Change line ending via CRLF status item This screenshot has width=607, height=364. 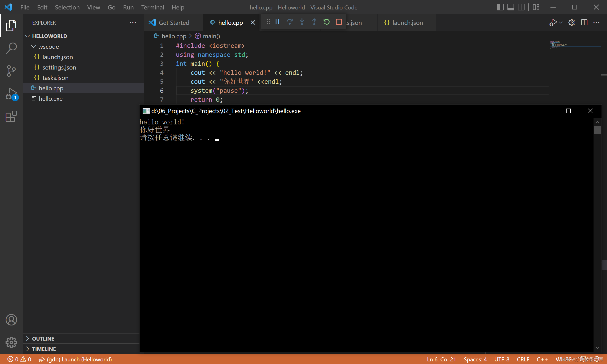(523, 359)
